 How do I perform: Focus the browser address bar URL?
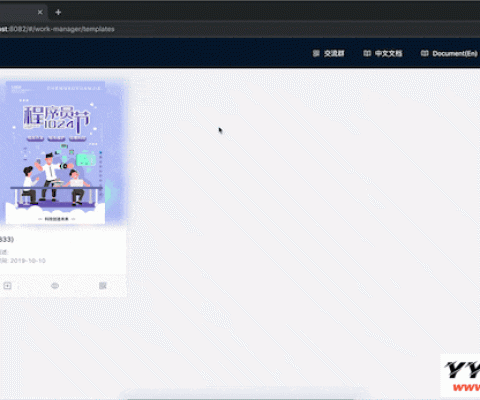click(57, 29)
